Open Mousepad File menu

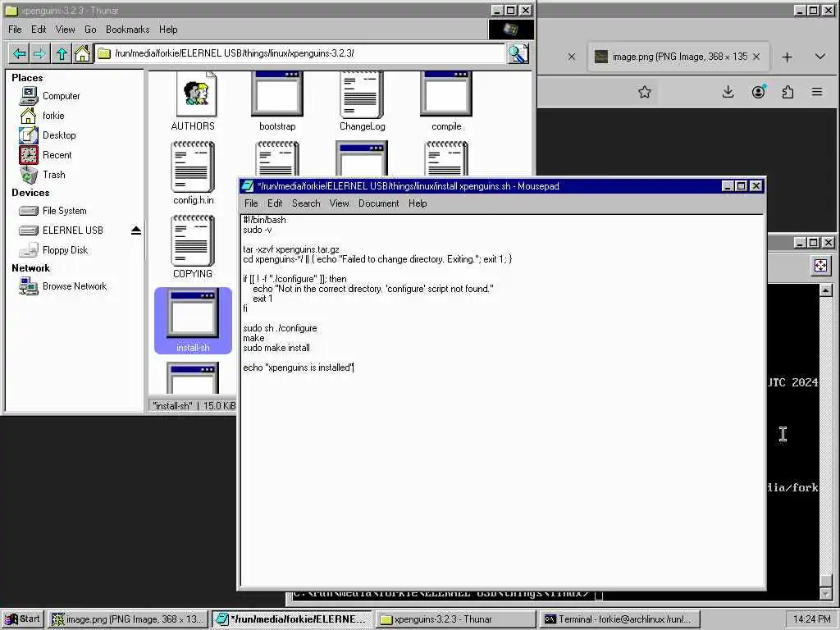251,203
